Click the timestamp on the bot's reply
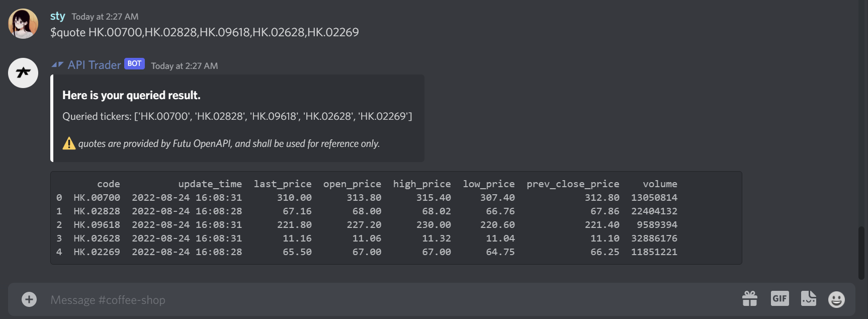This screenshot has width=868, height=319. [184, 65]
